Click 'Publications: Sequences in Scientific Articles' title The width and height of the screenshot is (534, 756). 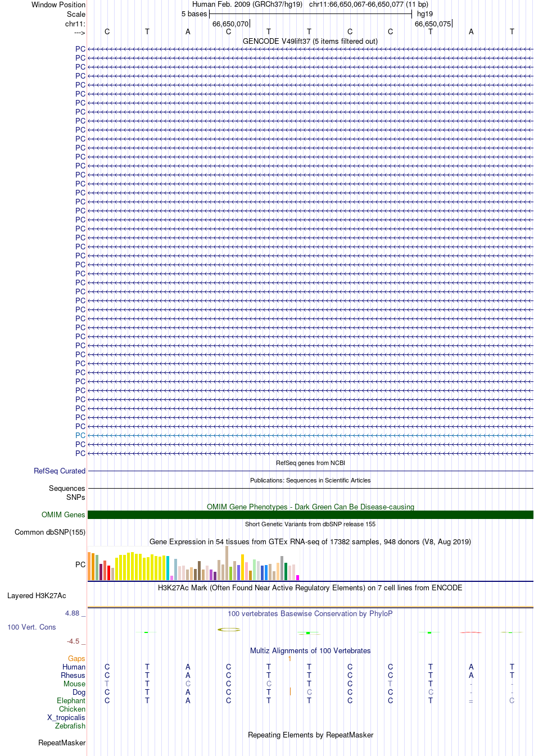pos(310,480)
